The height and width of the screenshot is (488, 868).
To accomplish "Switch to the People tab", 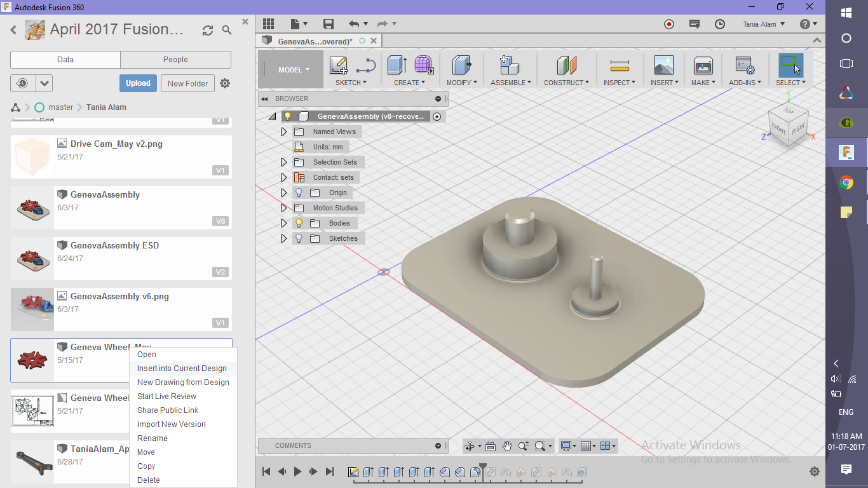I will pos(175,60).
